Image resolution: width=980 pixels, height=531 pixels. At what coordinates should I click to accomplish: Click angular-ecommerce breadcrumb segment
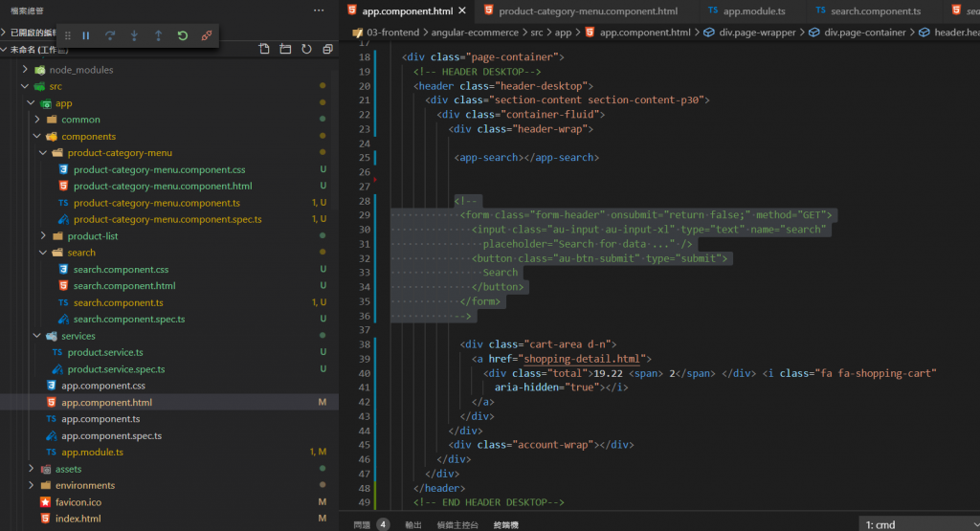(x=475, y=33)
